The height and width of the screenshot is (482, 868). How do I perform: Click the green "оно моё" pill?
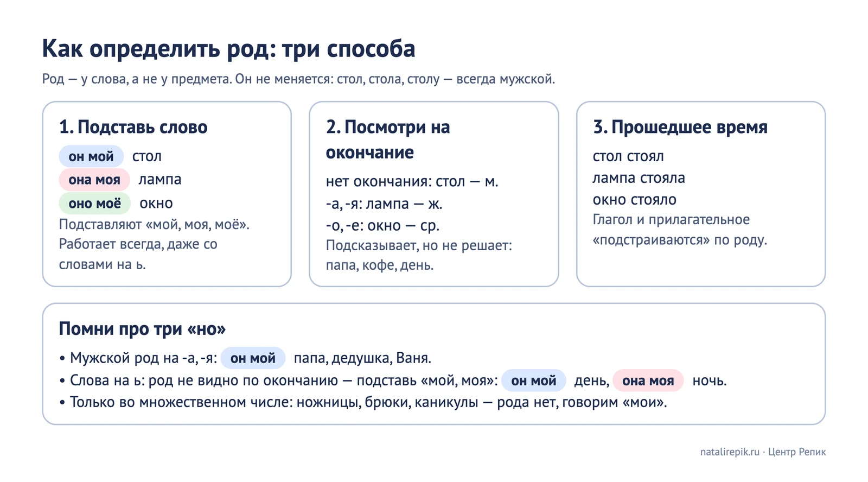coord(95,204)
